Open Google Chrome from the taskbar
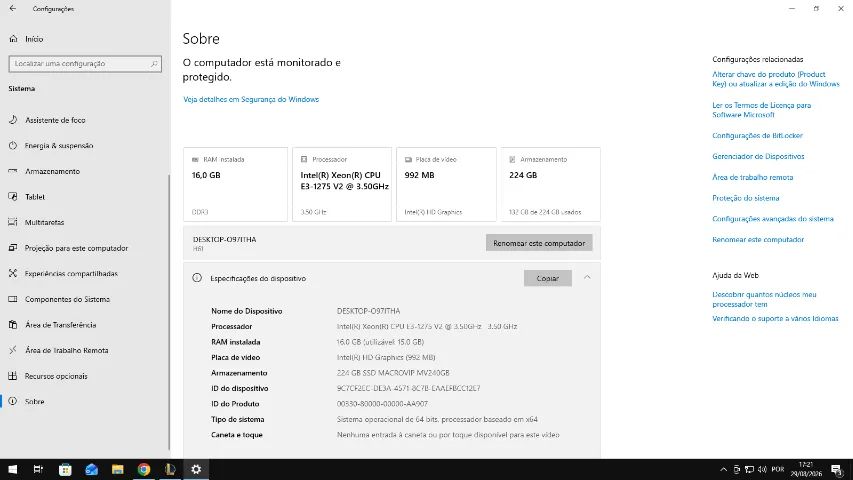 click(x=144, y=469)
